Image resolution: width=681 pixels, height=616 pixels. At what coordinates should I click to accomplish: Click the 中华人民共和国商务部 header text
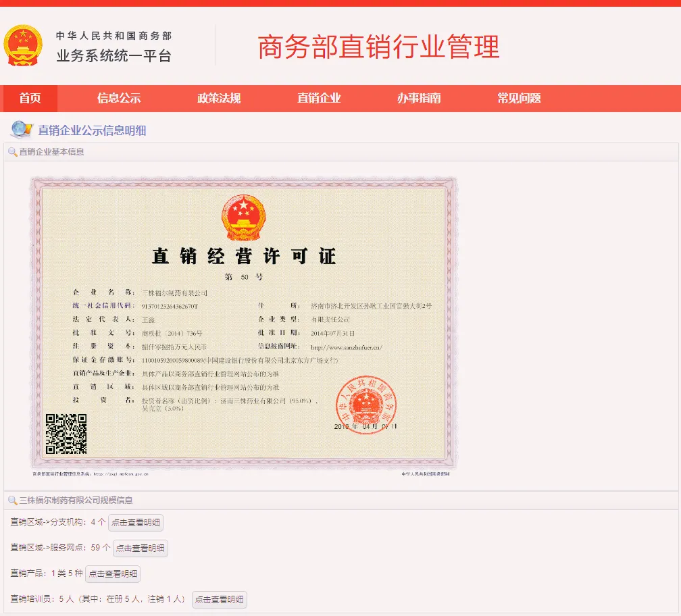point(113,36)
